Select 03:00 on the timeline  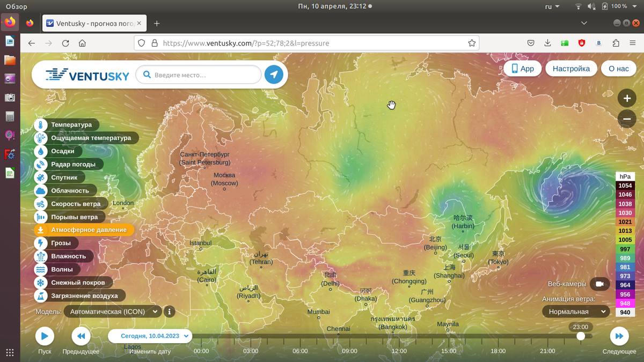pyautogui.click(x=251, y=351)
